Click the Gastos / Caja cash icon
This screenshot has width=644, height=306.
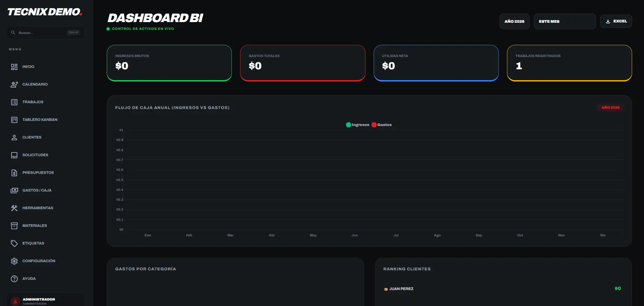pyautogui.click(x=14, y=191)
